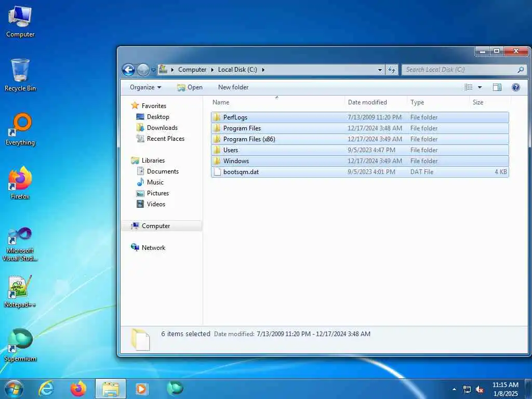
Task: Open the view options dropdown arrow
Action: click(x=480, y=87)
